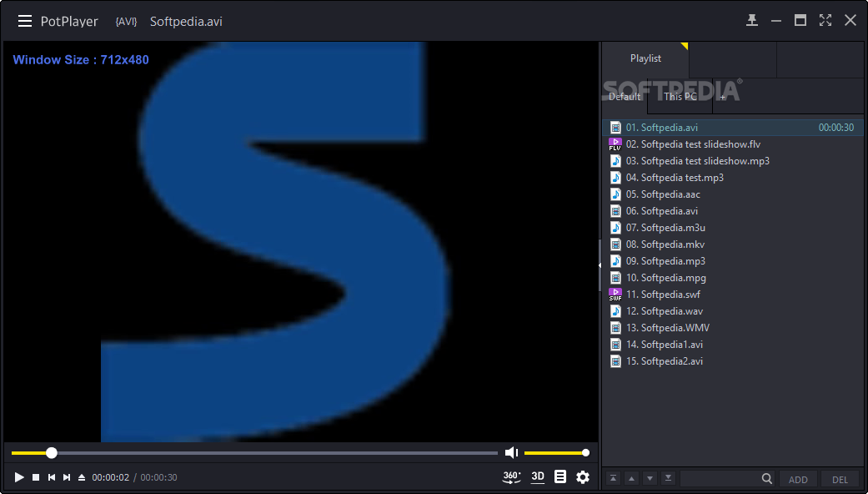Select 02. Softpedia test slideshow.flv
This screenshot has width=868, height=494.
732,144
